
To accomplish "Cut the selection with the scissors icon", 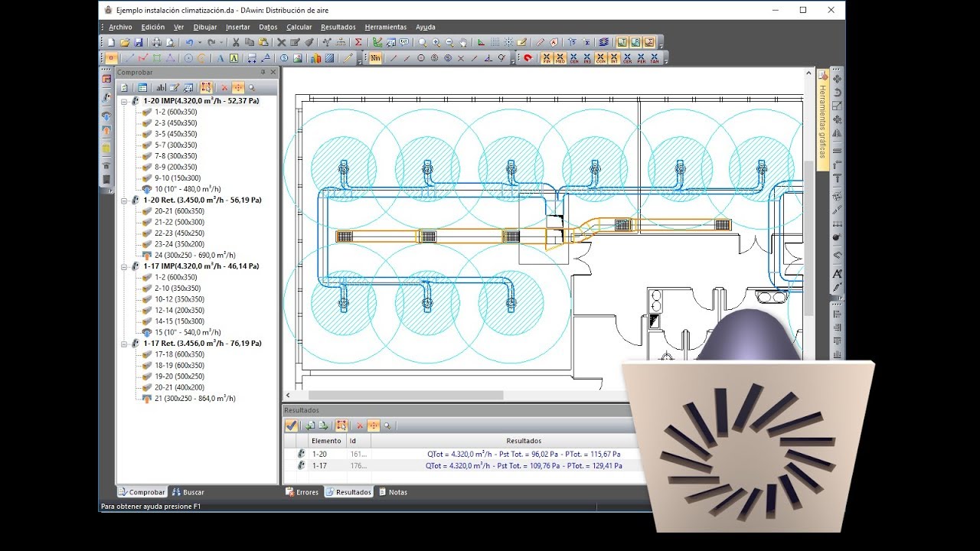I will [236, 43].
